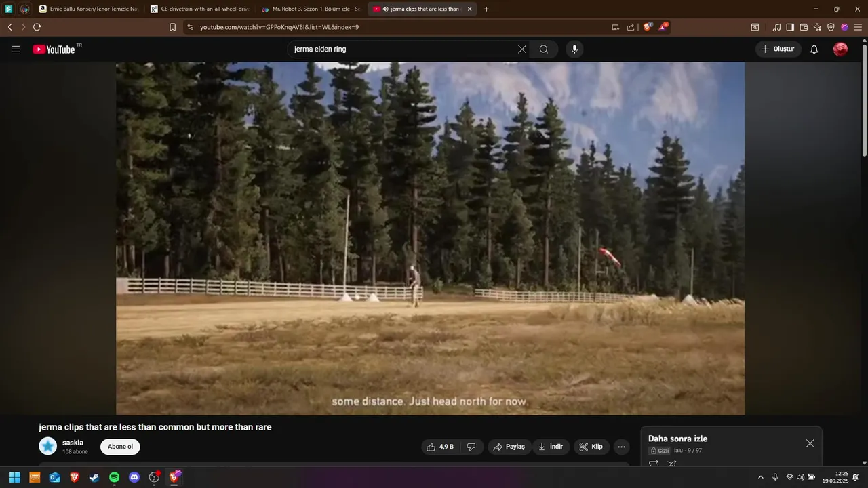Click the video player area
The image size is (868, 488).
[x=430, y=238]
